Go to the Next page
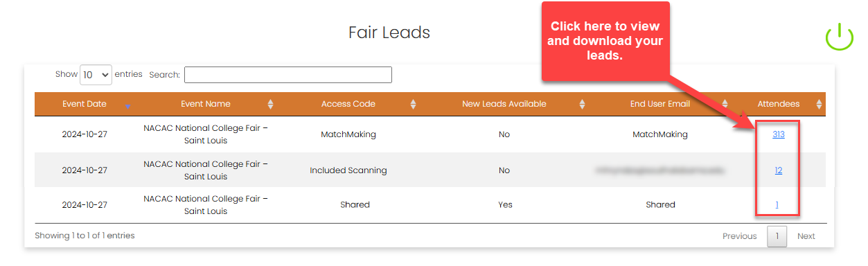This screenshot has width=868, height=266. point(806,236)
